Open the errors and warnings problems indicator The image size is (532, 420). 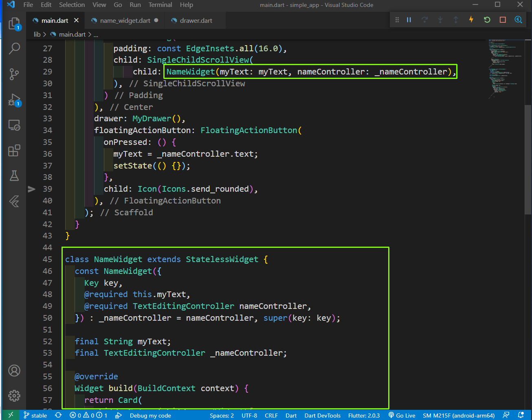88,415
